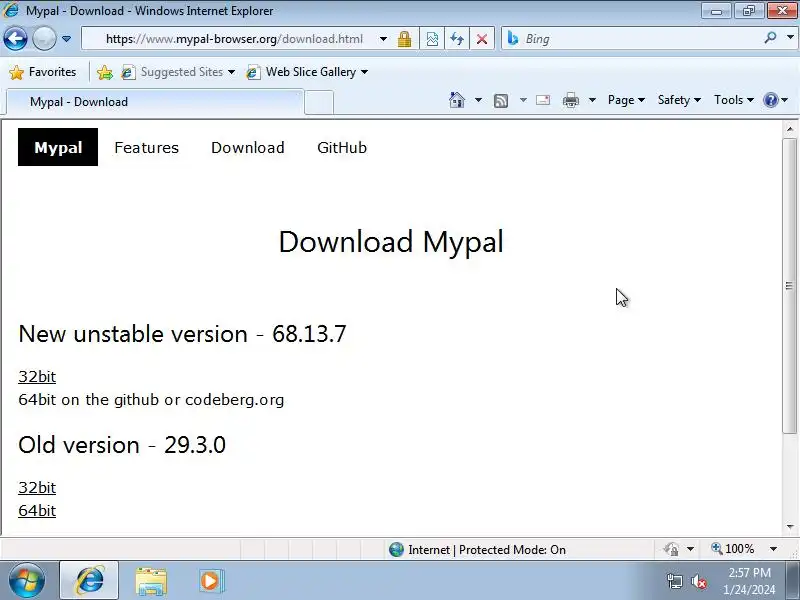This screenshot has height=600, width=800.
Task: Click the Show desktop button
Action: pos(793,581)
